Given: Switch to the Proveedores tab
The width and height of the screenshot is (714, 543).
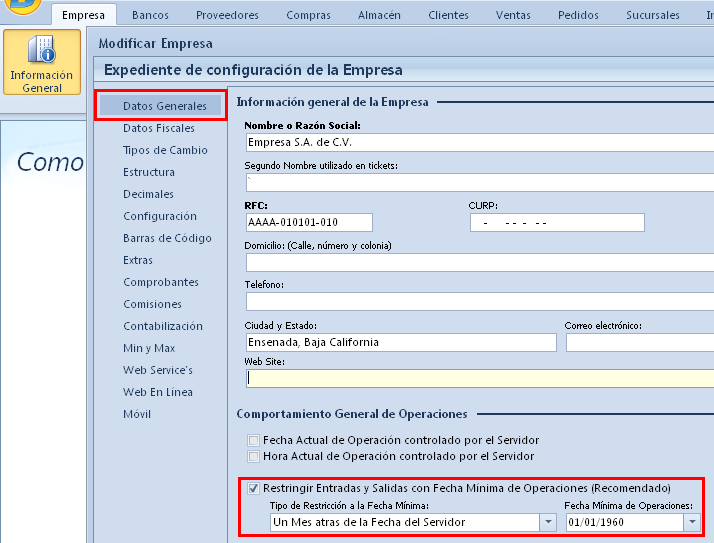Looking at the screenshot, I should [x=227, y=15].
